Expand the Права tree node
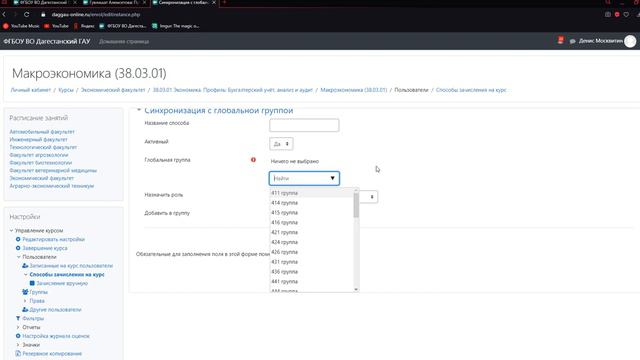Viewport: 640px width, 360px height. [25, 301]
